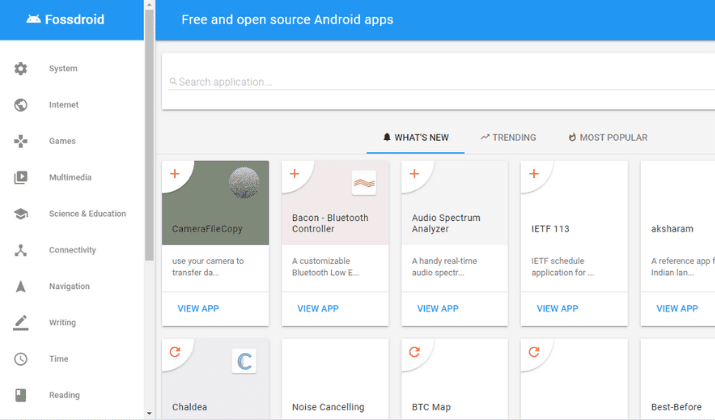Open the Multimedia category label
The width and height of the screenshot is (715, 420).
pyautogui.click(x=70, y=177)
